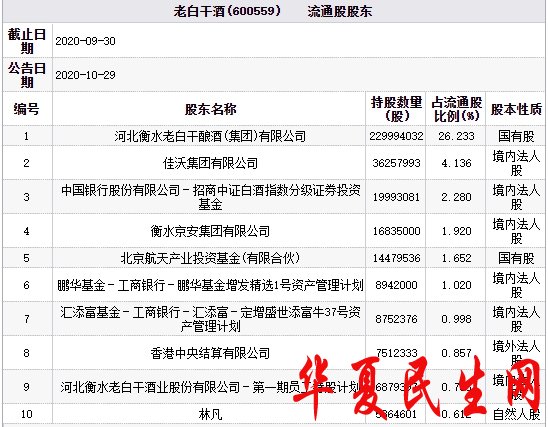Select the '流通股股东' heading text
Viewport: 548px width, 427px height.
(340, 12)
